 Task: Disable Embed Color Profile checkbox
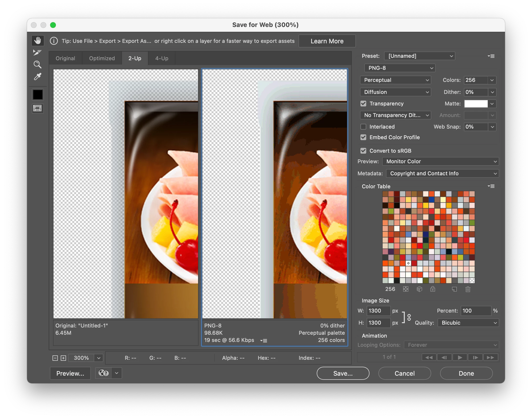pyautogui.click(x=363, y=137)
